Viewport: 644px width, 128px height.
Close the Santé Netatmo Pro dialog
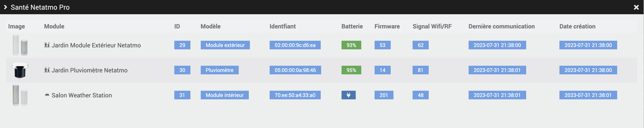pyautogui.click(x=636, y=7)
